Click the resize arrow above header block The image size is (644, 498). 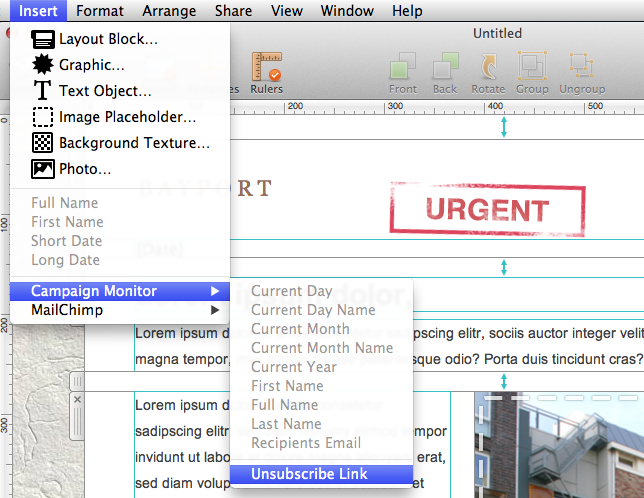click(504, 127)
